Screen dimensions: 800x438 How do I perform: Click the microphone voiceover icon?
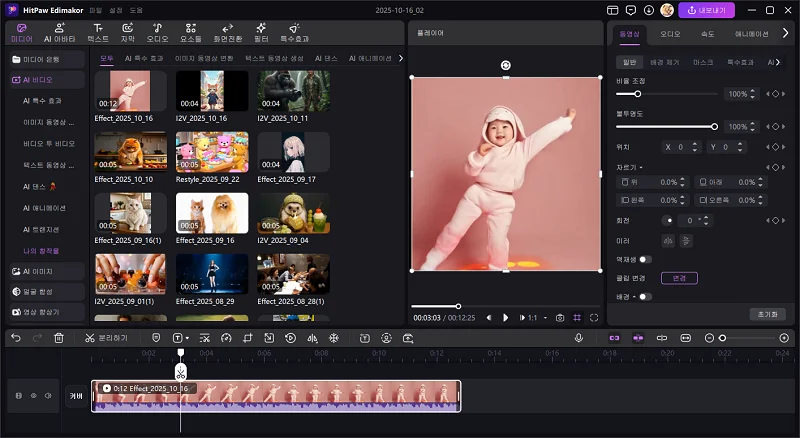tap(579, 338)
